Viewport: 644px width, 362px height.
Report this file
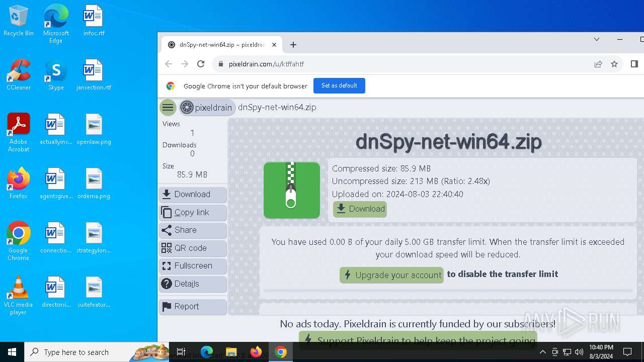click(x=193, y=306)
